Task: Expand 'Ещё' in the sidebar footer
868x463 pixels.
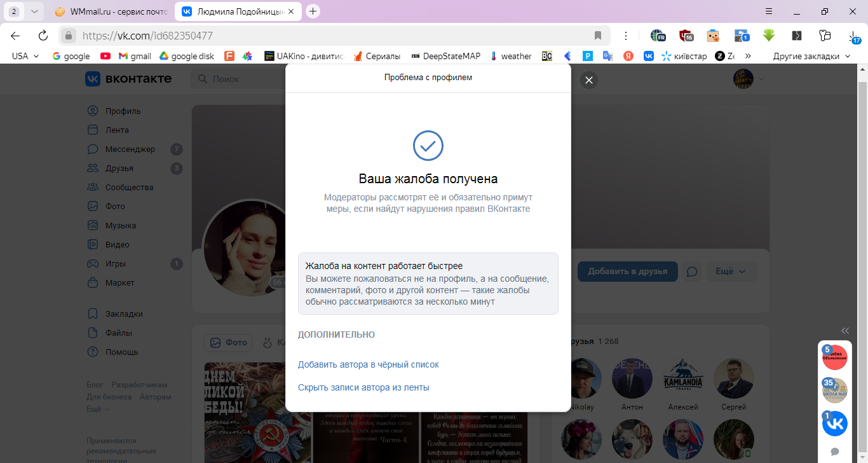Action: pos(97,409)
